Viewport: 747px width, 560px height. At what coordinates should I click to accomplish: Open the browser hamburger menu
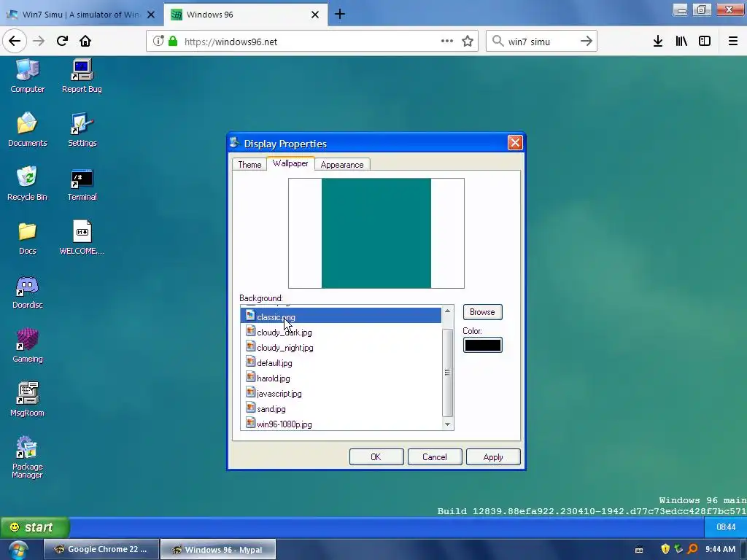732,41
